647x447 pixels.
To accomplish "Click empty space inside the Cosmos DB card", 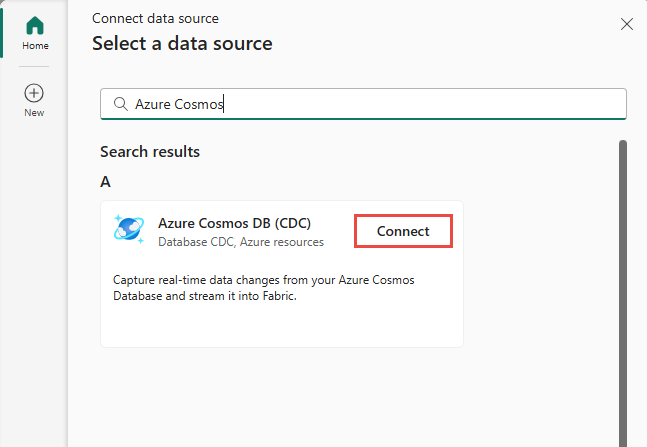I will coord(281,325).
